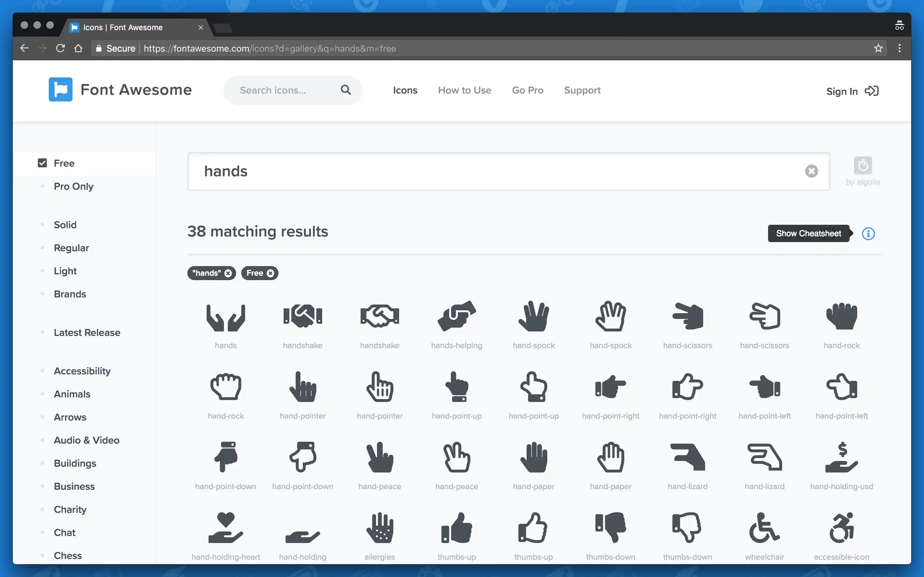This screenshot has height=577, width=924.
Task: Click the How to Use tab
Action: coord(464,90)
